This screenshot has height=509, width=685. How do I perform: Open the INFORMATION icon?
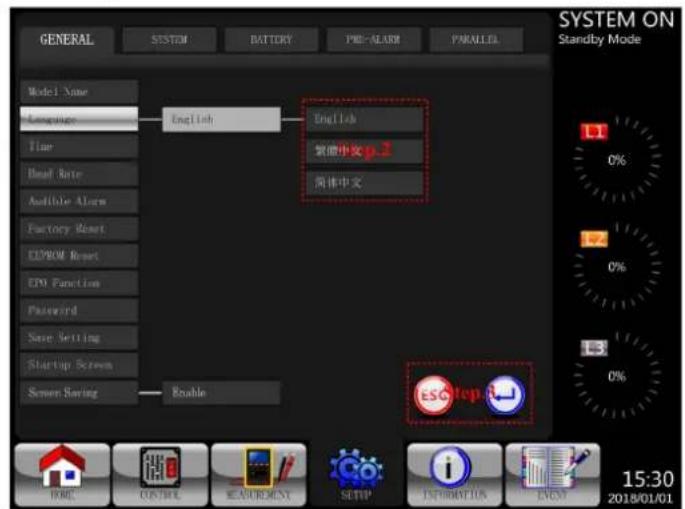[x=454, y=474]
